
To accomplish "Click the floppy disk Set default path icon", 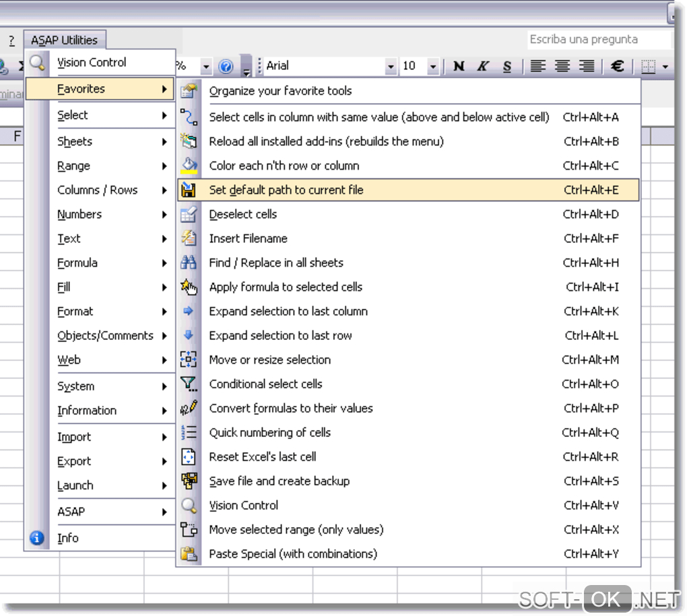I will (x=189, y=190).
